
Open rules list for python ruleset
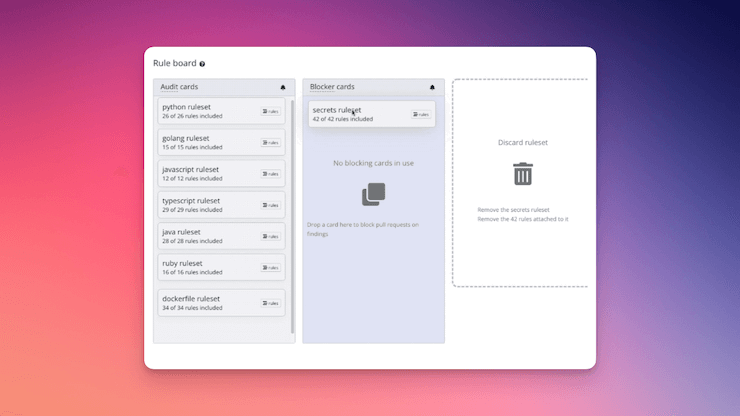[270, 111]
